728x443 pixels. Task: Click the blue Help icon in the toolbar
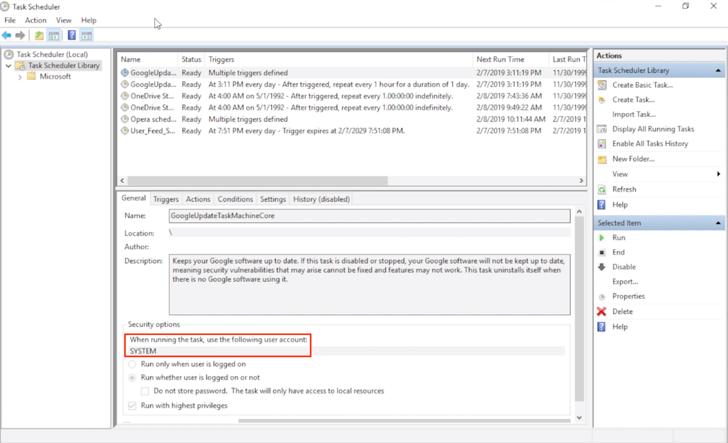tap(71, 35)
